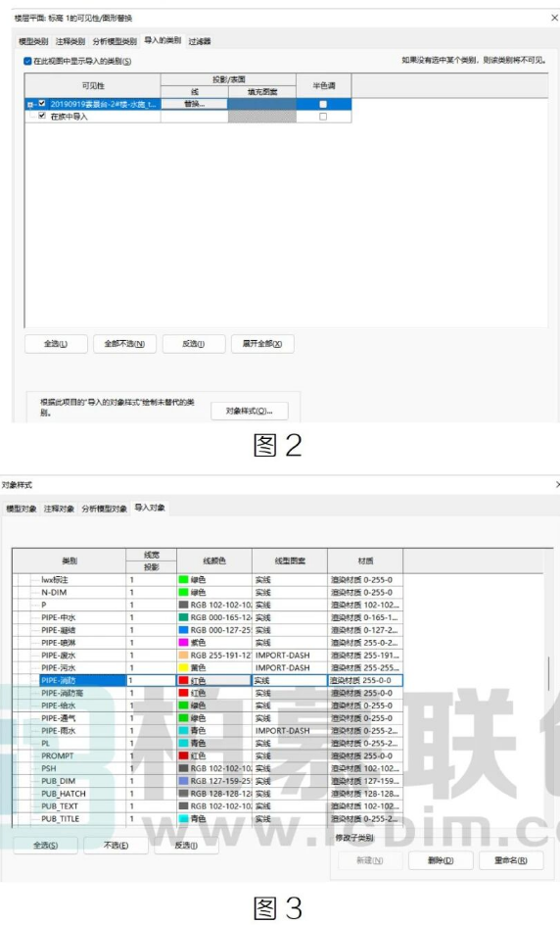Click the 反选(I) button in object styles
This screenshot has width=560, height=925.
click(186, 846)
